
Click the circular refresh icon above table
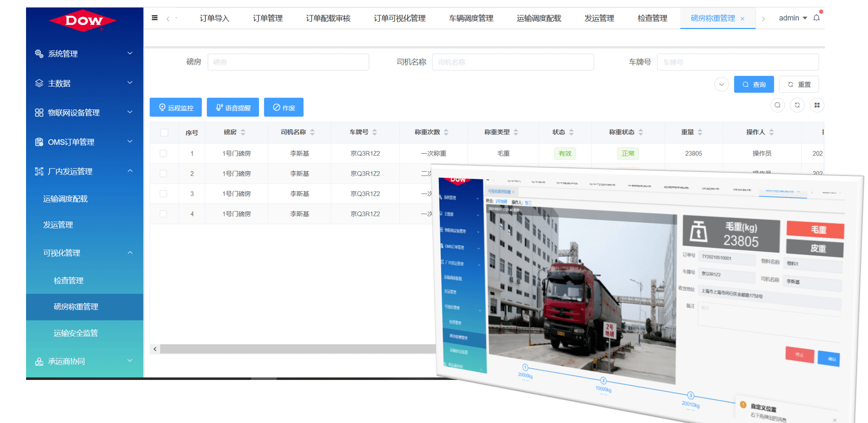(x=797, y=105)
